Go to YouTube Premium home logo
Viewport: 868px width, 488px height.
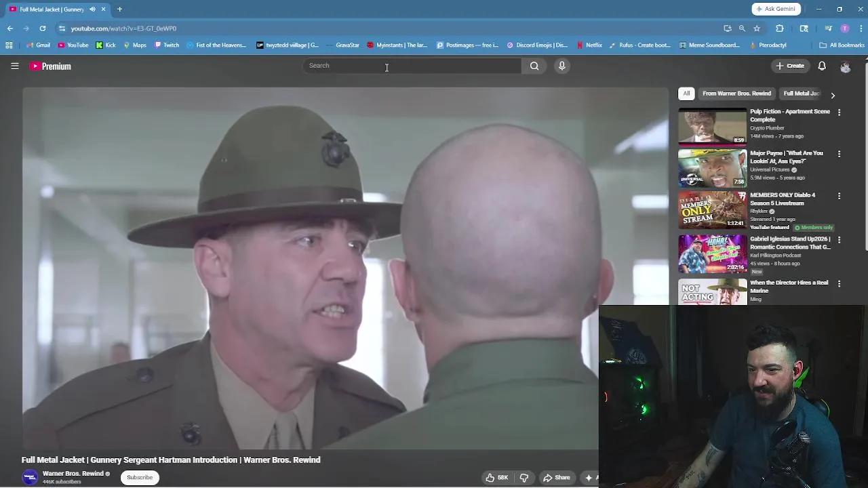point(50,66)
